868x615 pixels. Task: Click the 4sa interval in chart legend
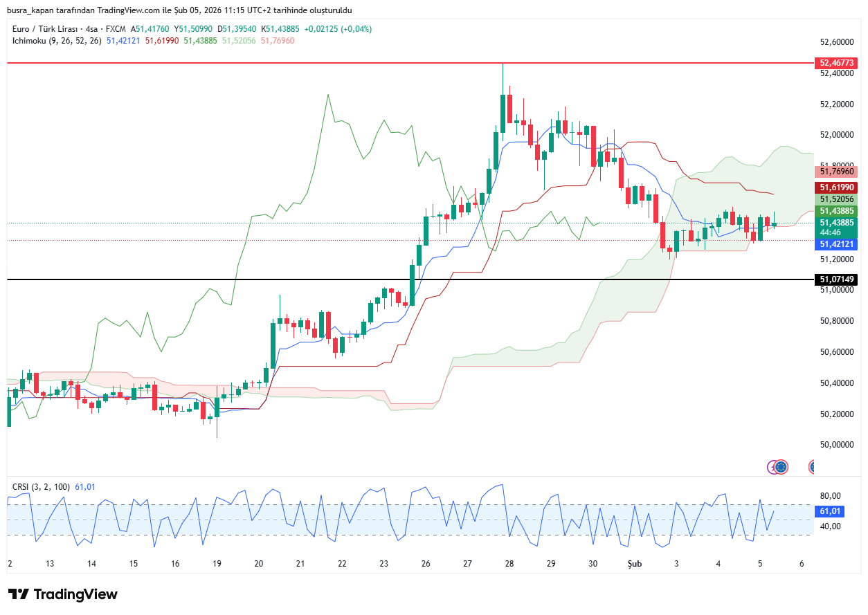coord(89,29)
